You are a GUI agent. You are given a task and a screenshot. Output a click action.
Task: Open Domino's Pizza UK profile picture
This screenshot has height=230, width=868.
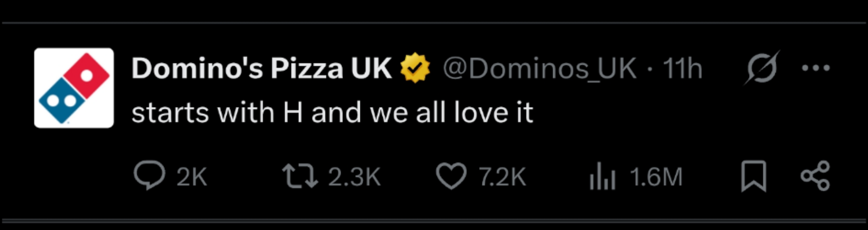tap(74, 88)
